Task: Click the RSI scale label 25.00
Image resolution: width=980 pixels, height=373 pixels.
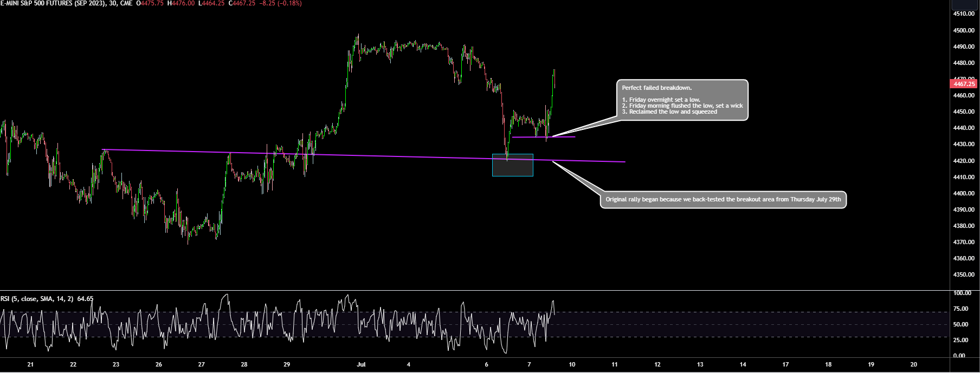Action: point(960,340)
